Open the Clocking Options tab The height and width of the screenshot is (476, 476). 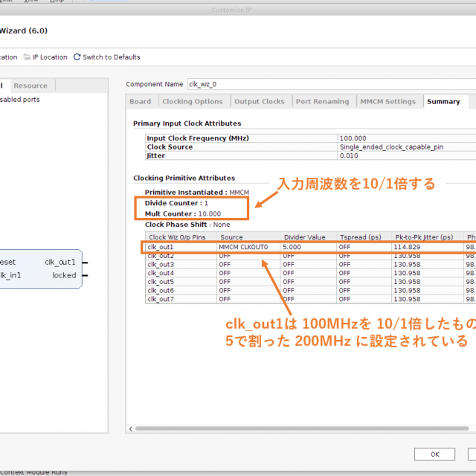coord(192,102)
